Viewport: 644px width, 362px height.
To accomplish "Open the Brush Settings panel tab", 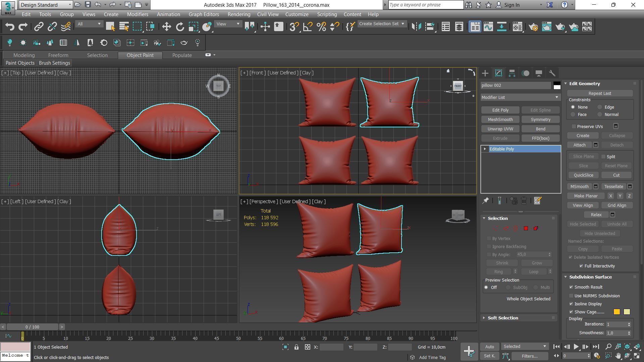I will [x=54, y=63].
